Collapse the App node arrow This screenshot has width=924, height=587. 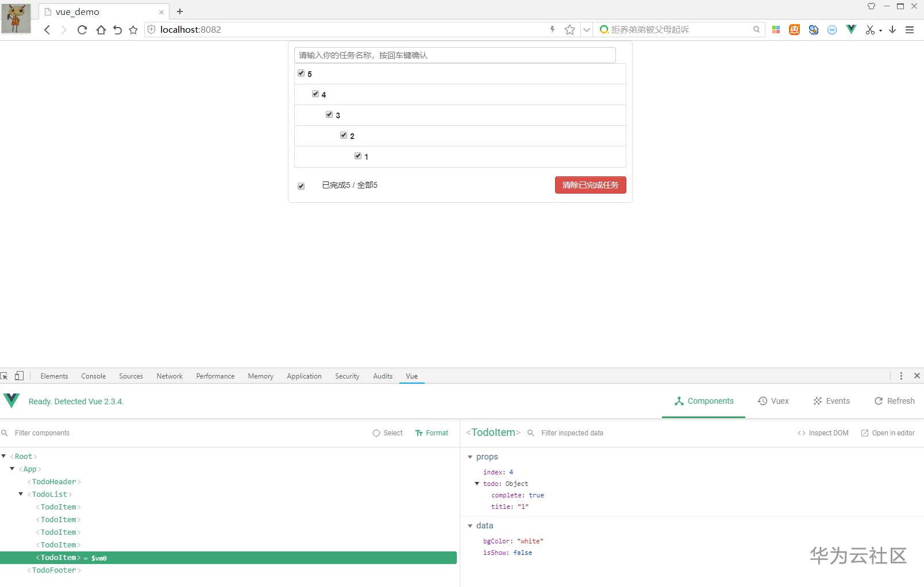coord(12,469)
